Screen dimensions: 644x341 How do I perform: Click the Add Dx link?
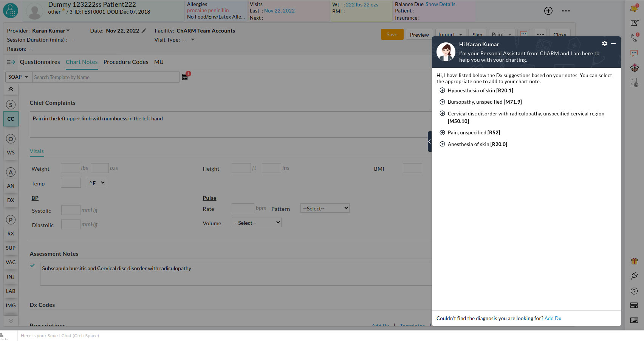(x=553, y=318)
